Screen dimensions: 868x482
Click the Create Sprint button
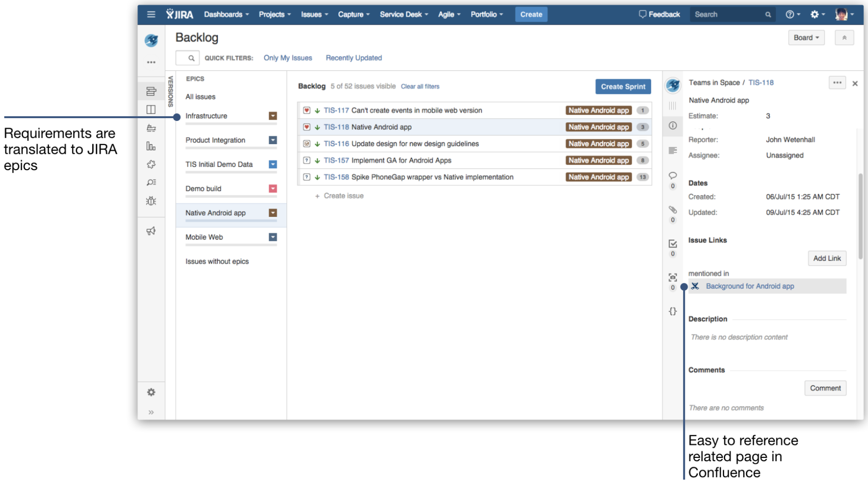pos(623,86)
